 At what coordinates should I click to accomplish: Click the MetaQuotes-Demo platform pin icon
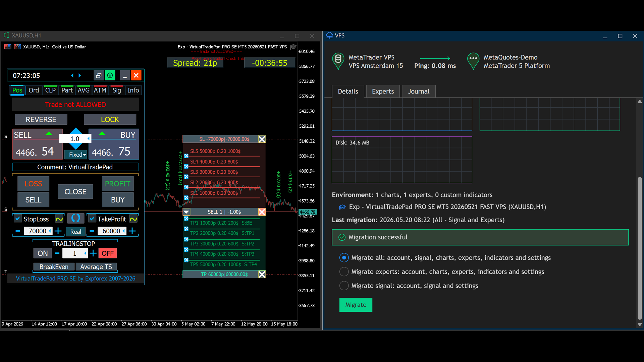coord(473,61)
